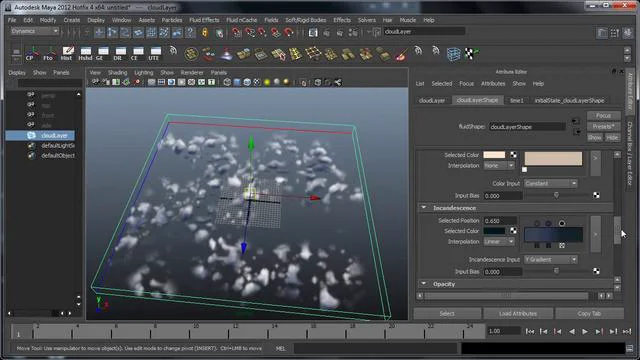Viewport: 640px width, 360px height.
Task: Click the GE shelf icon
Action: (x=102, y=53)
